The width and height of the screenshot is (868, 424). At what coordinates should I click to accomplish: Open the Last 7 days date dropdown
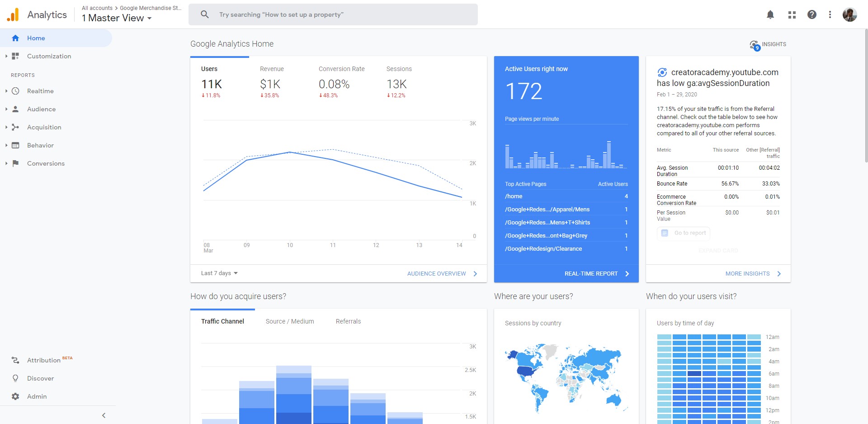[x=219, y=273]
